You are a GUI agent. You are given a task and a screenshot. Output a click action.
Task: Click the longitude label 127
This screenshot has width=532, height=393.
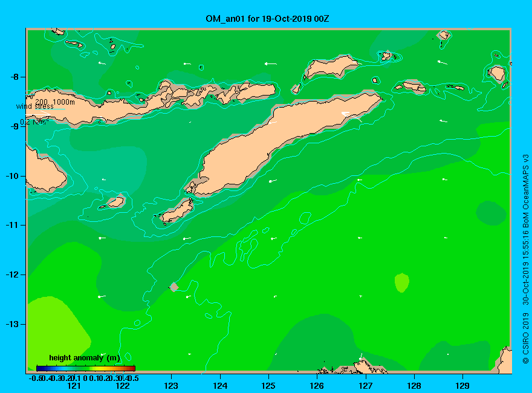tap(365, 386)
